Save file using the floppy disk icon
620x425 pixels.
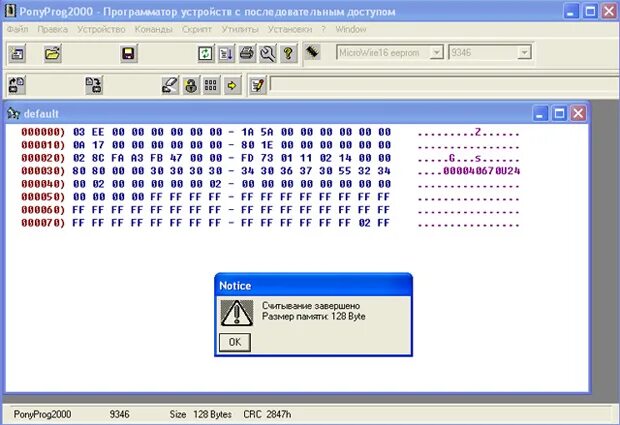pyautogui.click(x=129, y=53)
